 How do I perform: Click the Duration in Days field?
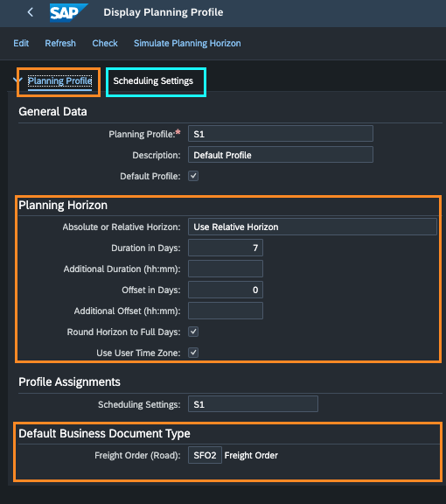pyautogui.click(x=226, y=248)
